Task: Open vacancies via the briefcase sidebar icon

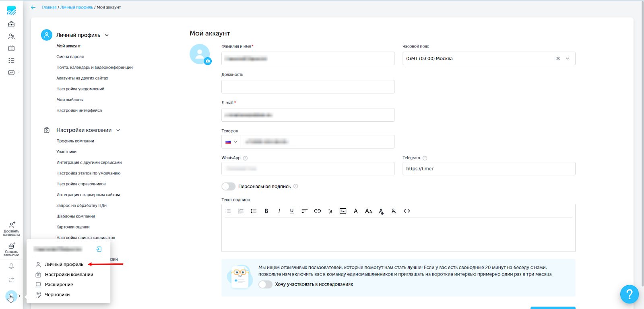Action: pyautogui.click(x=11, y=24)
